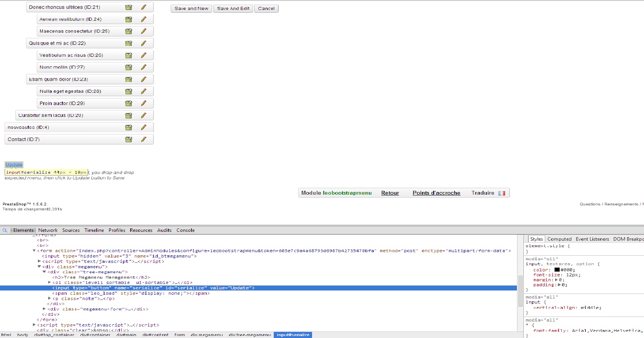Select the 'Contact (ID:7)' menu row
Screen dimensions: 644x338
(79, 139)
